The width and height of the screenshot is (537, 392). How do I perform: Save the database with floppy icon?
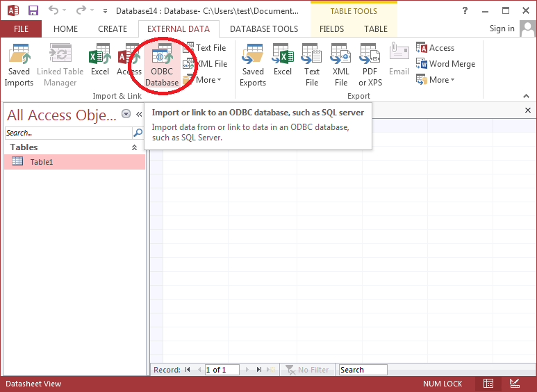(33, 10)
